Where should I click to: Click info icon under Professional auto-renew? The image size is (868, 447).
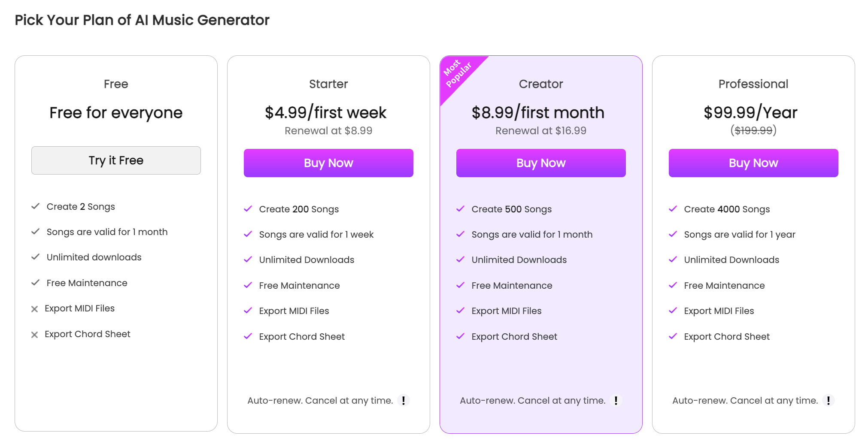829,400
